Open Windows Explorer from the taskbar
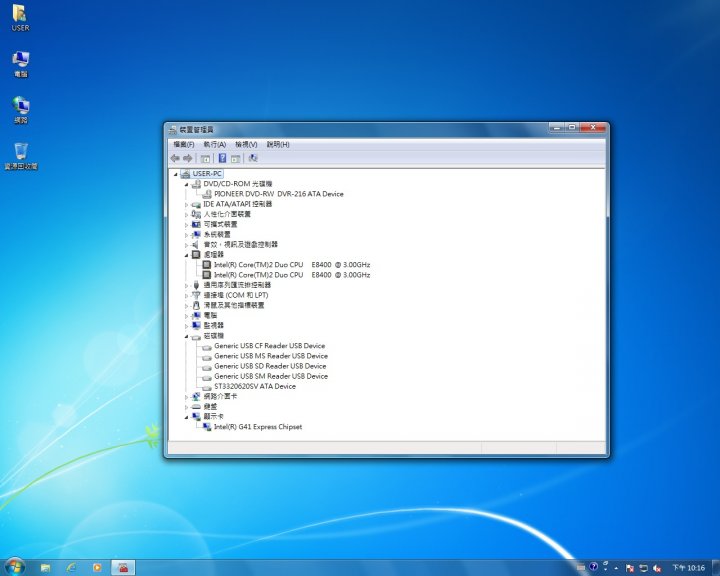This screenshot has height=576, width=720. click(x=45, y=568)
